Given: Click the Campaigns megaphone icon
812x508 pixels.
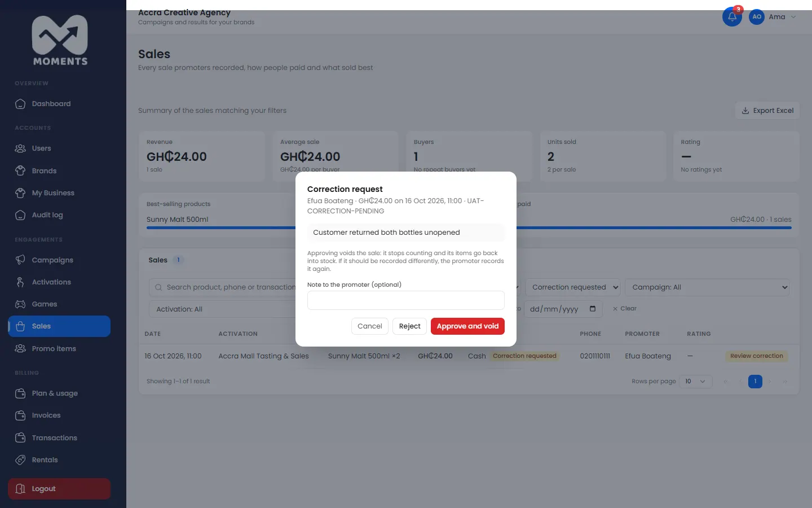Looking at the screenshot, I should pos(20,260).
